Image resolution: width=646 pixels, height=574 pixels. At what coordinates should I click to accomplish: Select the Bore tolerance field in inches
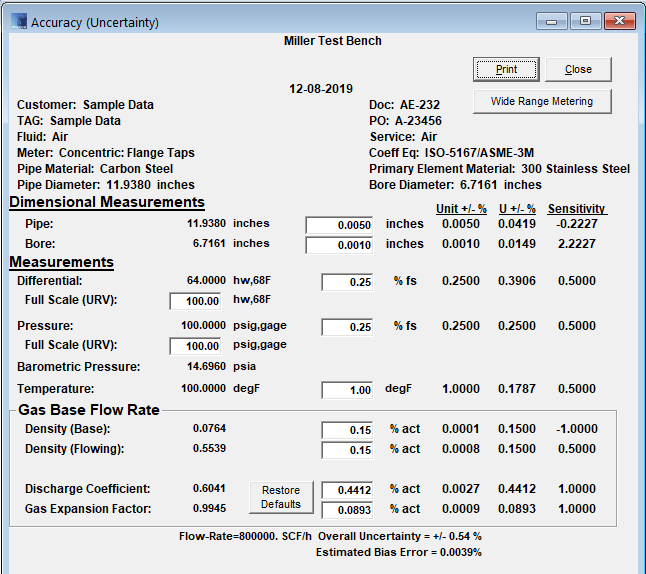tap(341, 245)
